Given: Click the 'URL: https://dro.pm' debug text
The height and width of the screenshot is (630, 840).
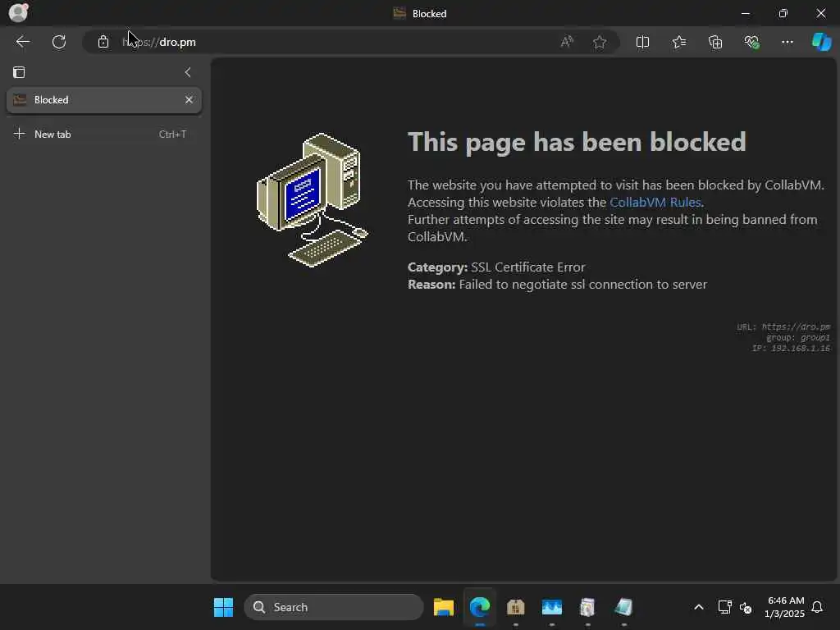Looking at the screenshot, I should coord(783,326).
